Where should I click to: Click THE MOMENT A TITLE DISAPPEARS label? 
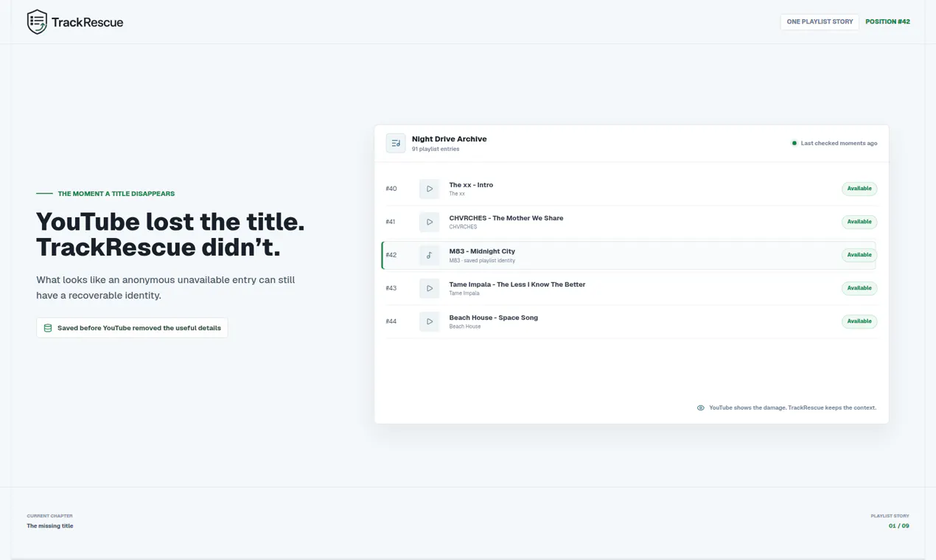click(116, 194)
